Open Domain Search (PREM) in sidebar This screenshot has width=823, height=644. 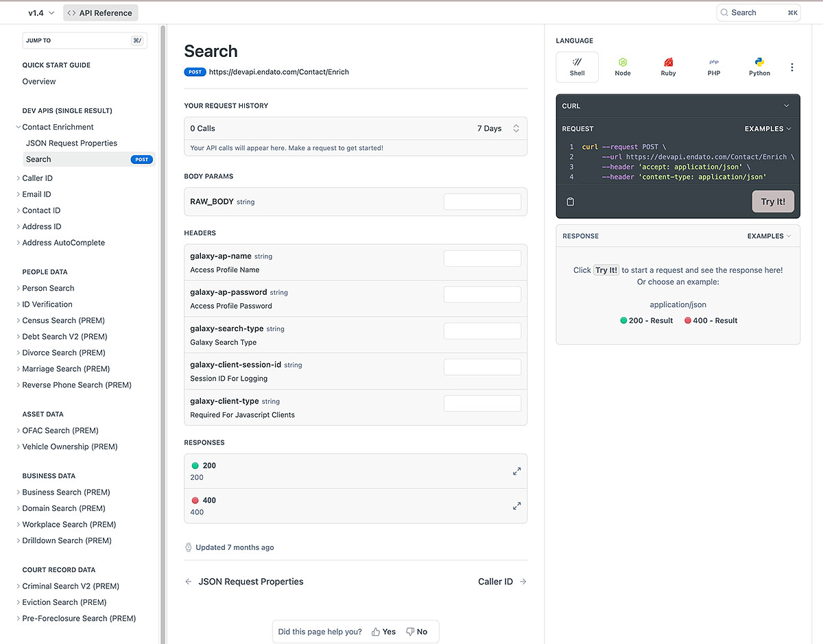(64, 508)
